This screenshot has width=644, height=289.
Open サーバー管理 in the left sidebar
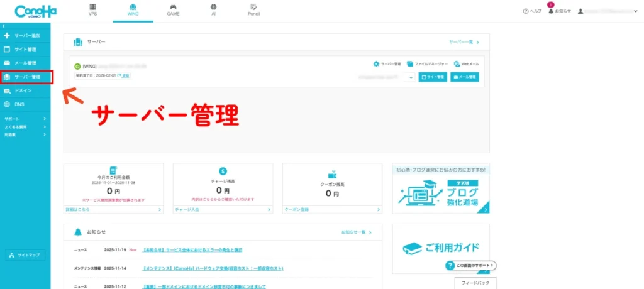click(x=26, y=77)
